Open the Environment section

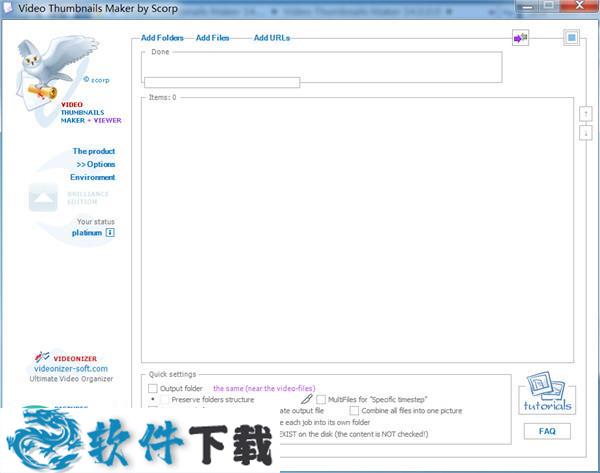pos(93,177)
